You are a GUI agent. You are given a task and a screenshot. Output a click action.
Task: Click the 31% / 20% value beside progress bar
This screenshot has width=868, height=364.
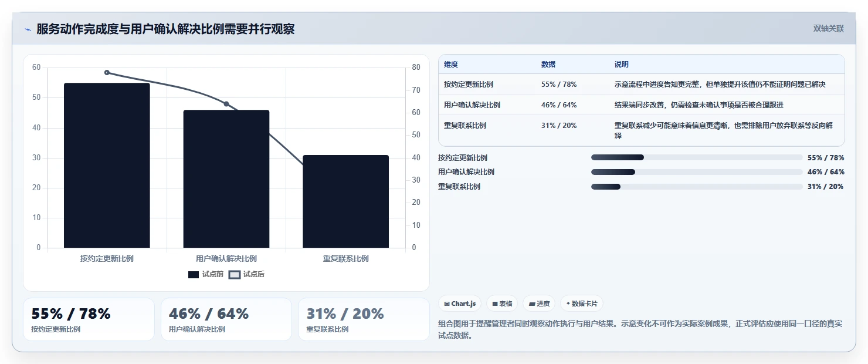826,187
